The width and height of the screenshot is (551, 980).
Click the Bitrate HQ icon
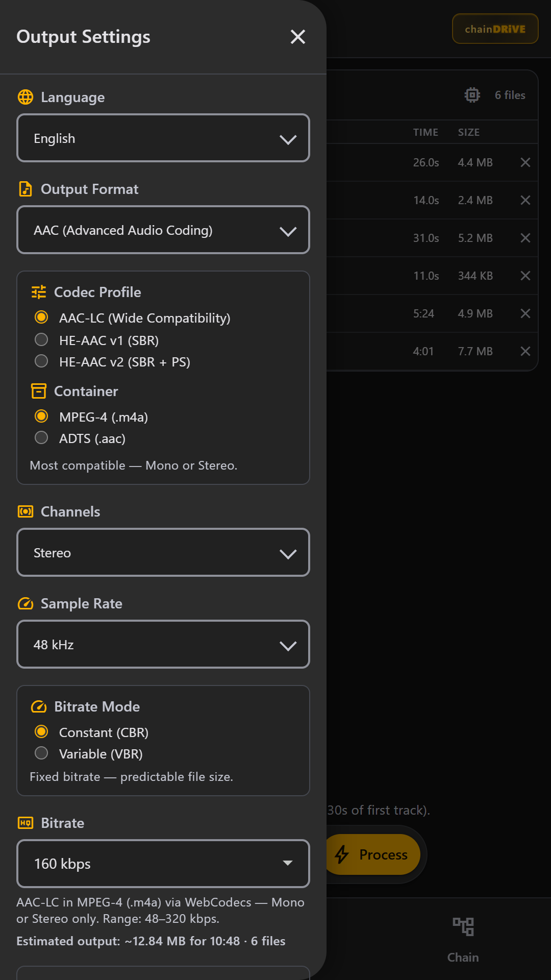click(x=26, y=823)
